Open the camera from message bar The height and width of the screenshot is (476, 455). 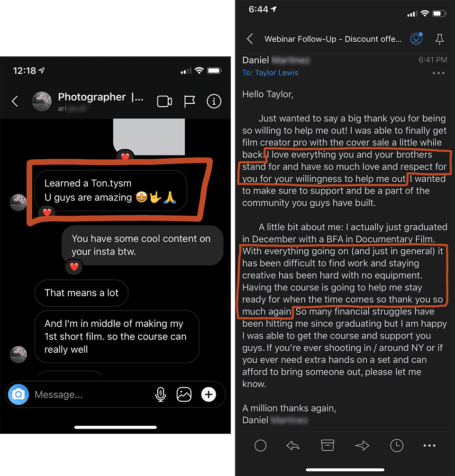18,394
